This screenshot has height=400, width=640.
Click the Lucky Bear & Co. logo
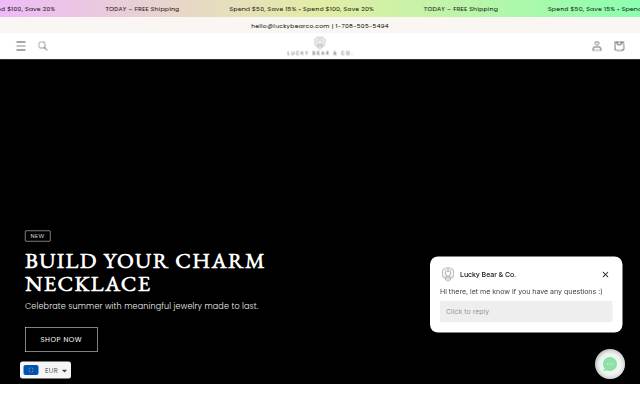click(320, 46)
